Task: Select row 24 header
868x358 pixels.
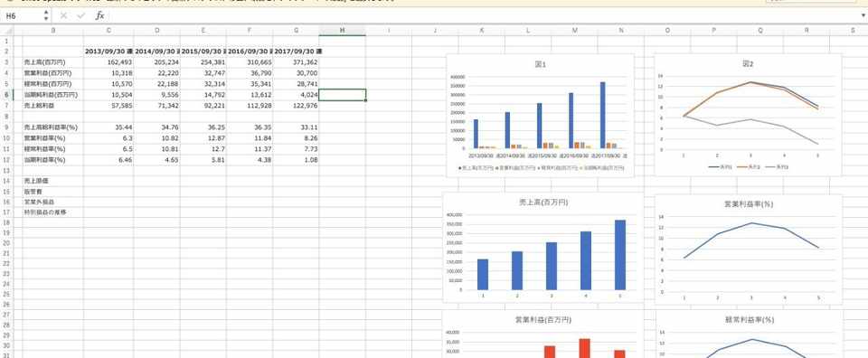Action: click(6, 283)
